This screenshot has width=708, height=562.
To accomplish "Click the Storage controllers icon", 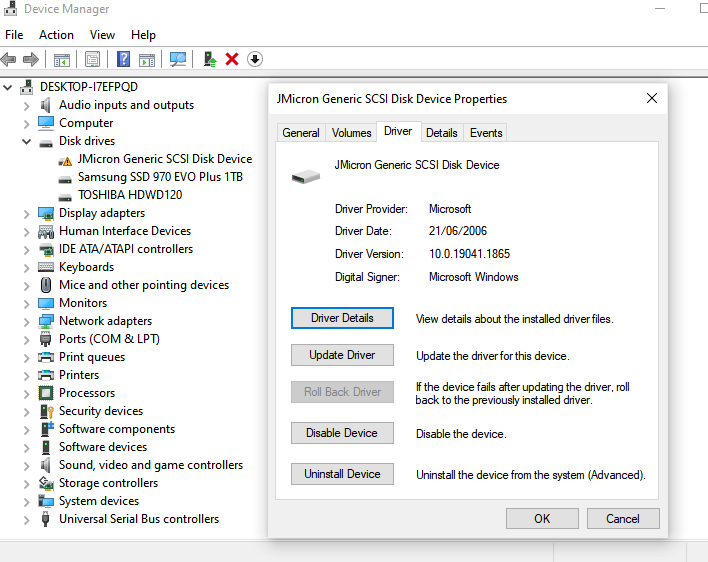I will pos(46,483).
